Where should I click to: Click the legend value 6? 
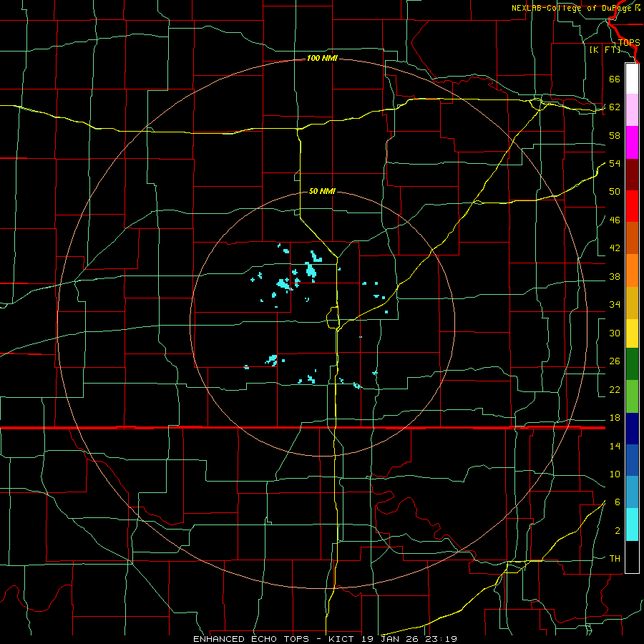pos(618,502)
